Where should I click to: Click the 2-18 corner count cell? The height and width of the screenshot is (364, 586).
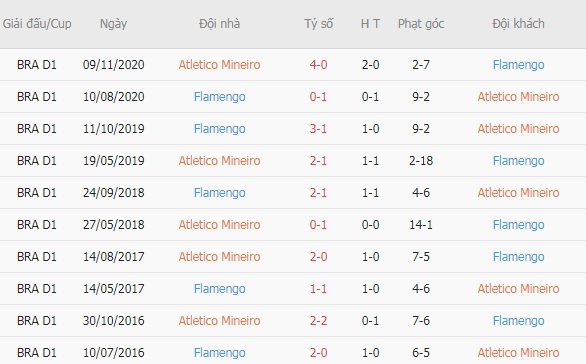click(x=421, y=161)
